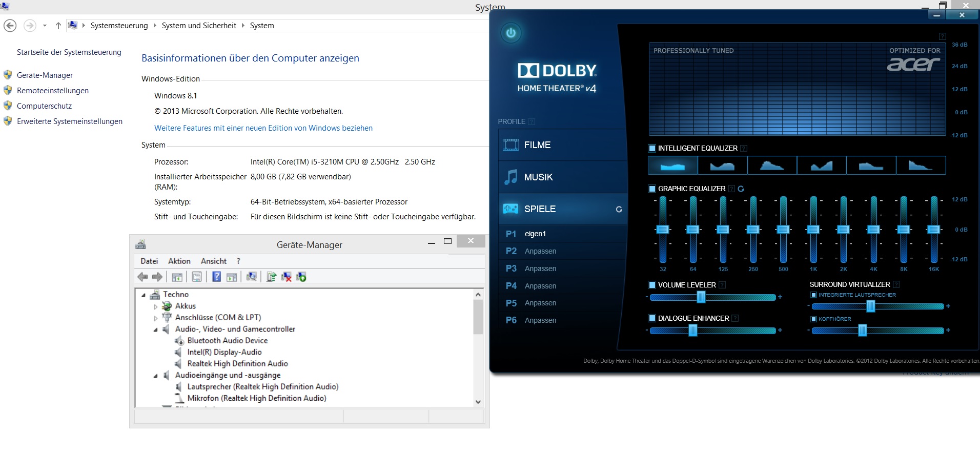Viewport: 980px width, 475px height.
Task: Select Realtek High Definition Audio device
Action: point(237,364)
